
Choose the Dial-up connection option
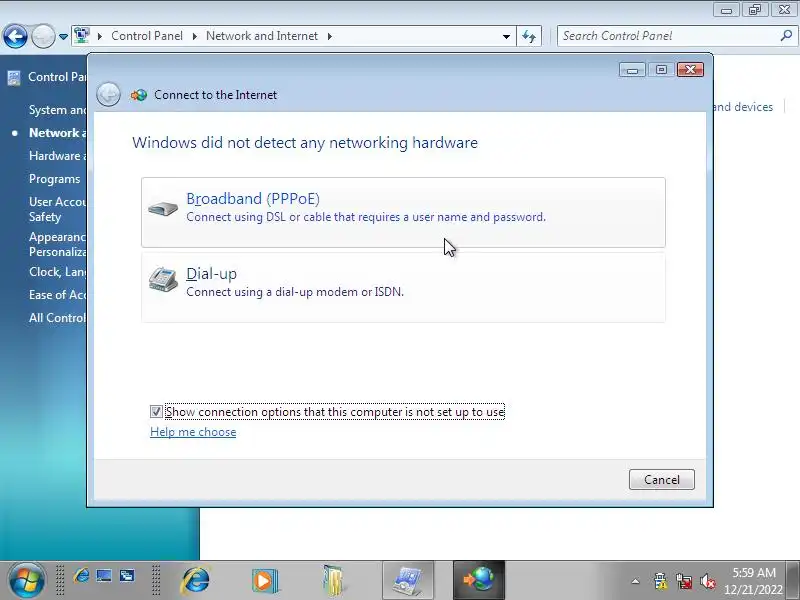(x=403, y=287)
